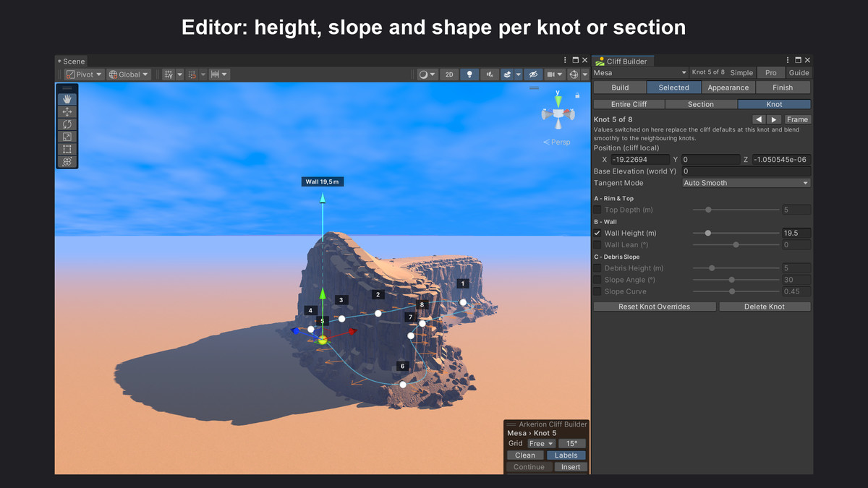Go to next knot arrow
The width and height of the screenshot is (868, 488).
774,119
